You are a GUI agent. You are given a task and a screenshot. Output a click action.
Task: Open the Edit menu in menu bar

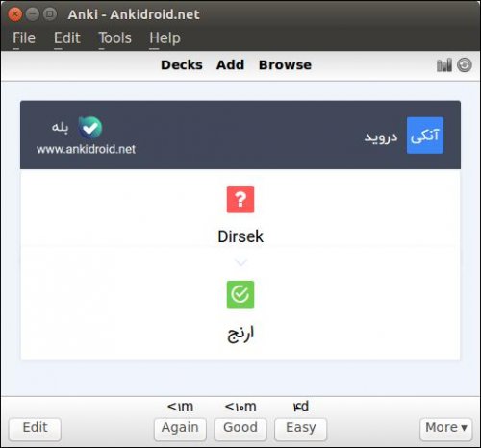click(x=66, y=38)
